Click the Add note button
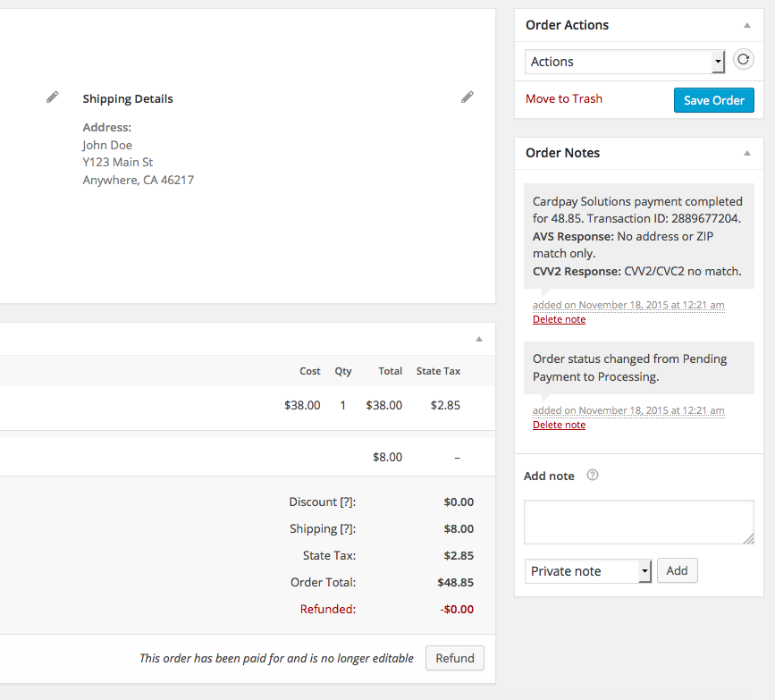Viewport: 775px width, 700px height. click(678, 570)
